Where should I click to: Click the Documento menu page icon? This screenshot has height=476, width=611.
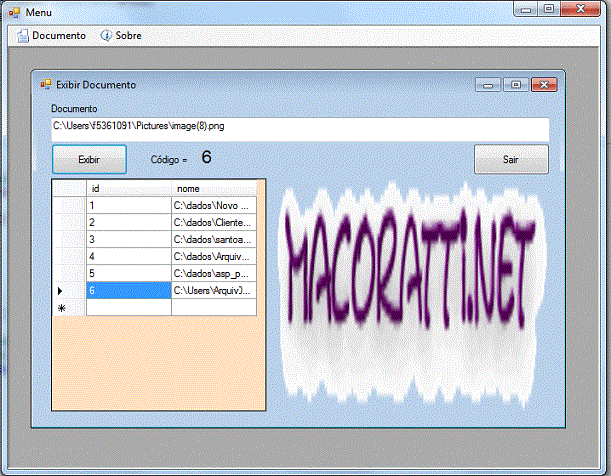click(23, 36)
